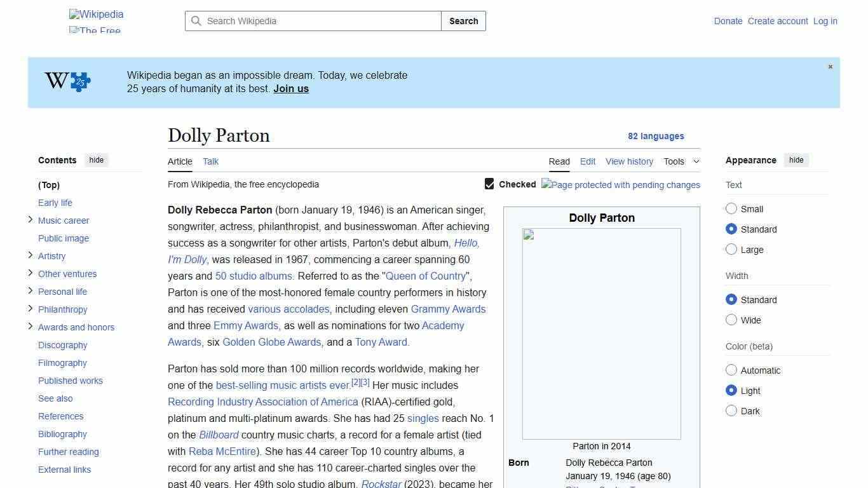
Task: Open the Tools dropdown menu
Action: coord(681,161)
